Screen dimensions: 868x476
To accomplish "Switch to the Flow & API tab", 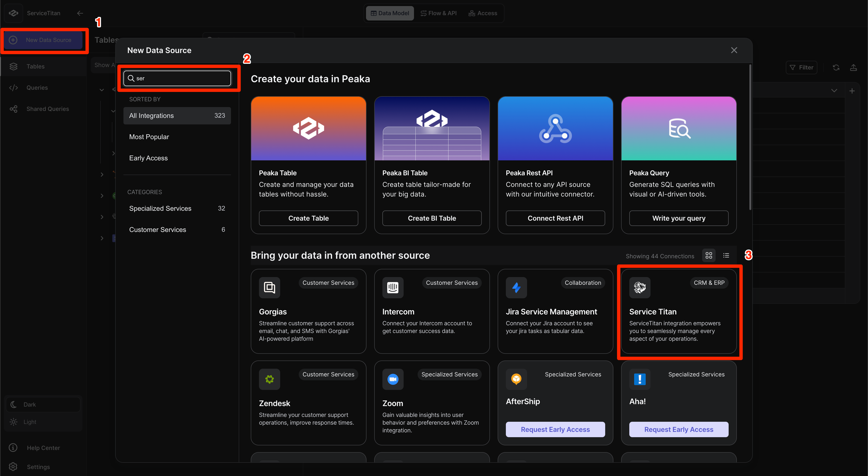I will pos(438,13).
